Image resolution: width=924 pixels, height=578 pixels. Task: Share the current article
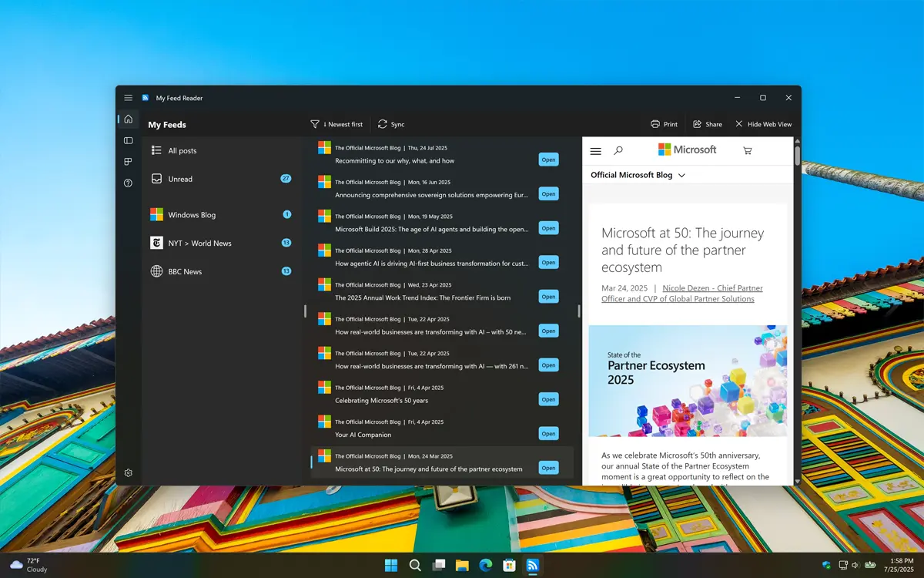(x=708, y=124)
